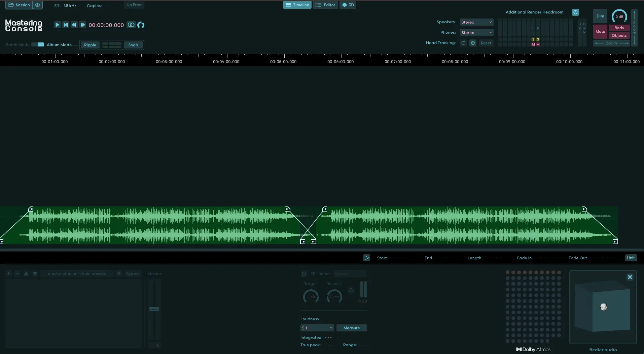This screenshot has height=354, width=644.
Task: Toggle Batch Mode / Album Mode switch
Action: tap(38, 44)
